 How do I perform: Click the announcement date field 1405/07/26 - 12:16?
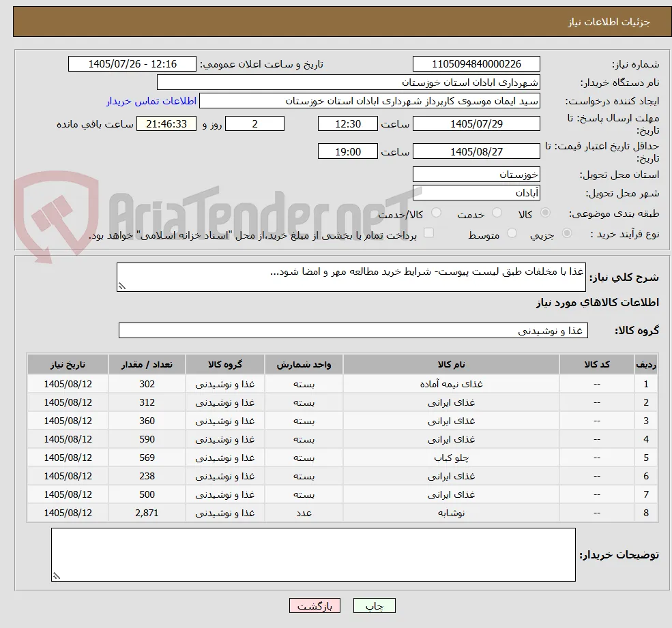[132, 64]
